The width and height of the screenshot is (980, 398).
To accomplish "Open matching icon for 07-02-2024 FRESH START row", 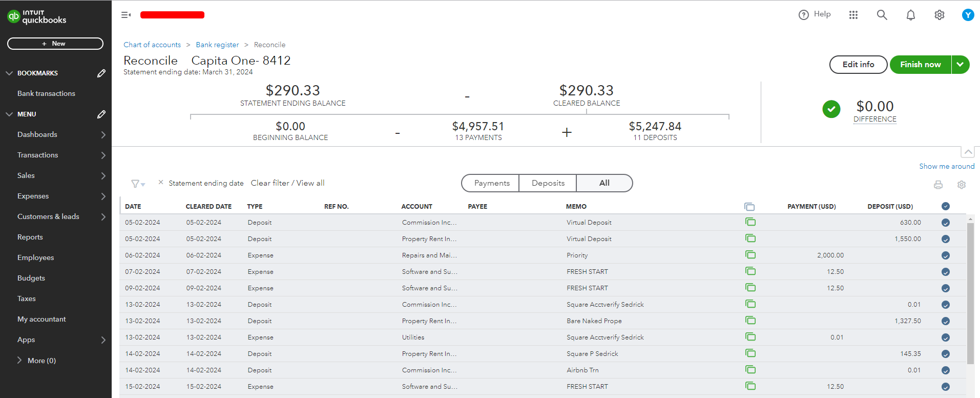I will [750, 271].
